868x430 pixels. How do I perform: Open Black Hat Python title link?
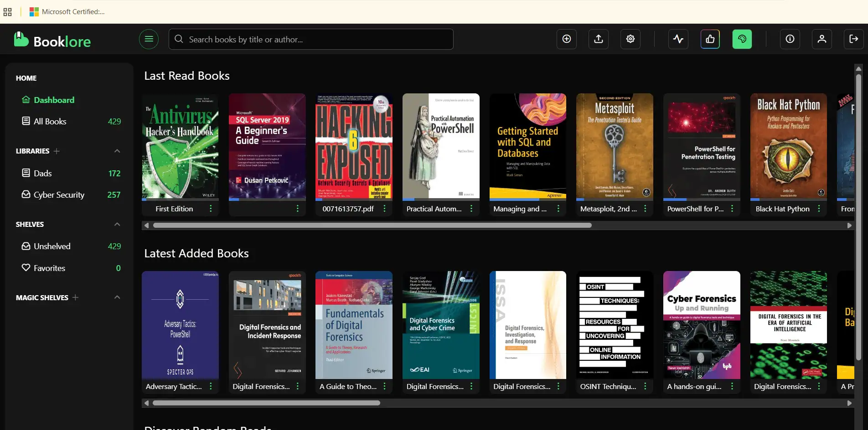[782, 209]
